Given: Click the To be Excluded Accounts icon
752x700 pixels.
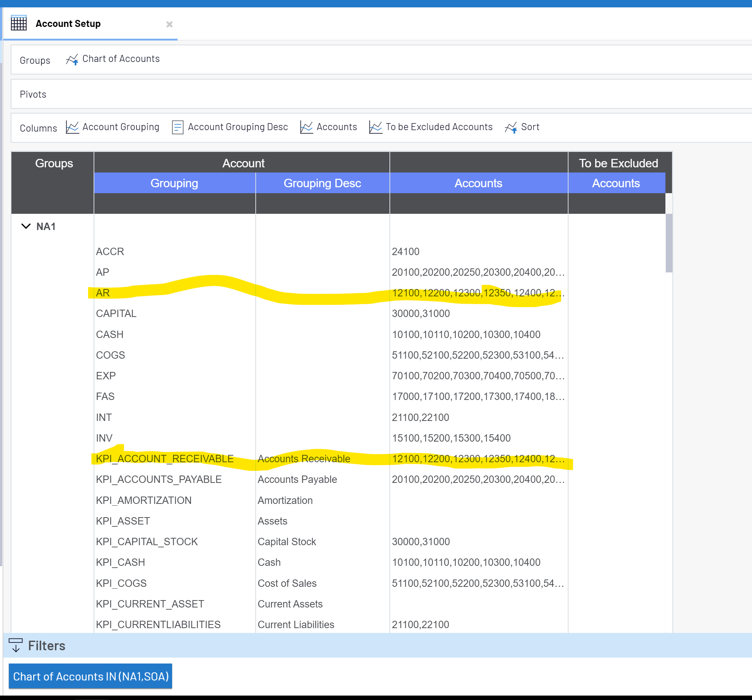Looking at the screenshot, I should pyautogui.click(x=375, y=127).
